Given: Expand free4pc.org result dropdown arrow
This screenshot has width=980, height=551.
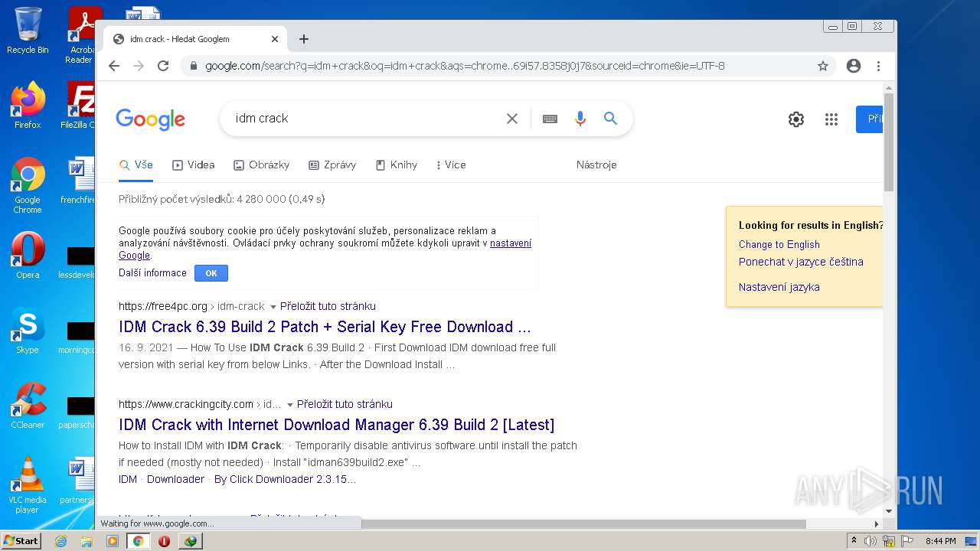Looking at the screenshot, I should [x=273, y=307].
